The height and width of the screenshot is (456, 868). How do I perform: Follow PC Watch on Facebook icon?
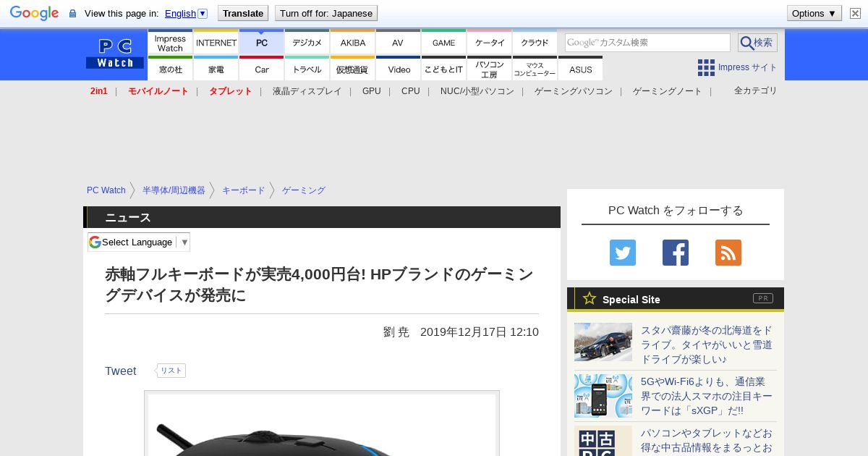pyautogui.click(x=676, y=253)
